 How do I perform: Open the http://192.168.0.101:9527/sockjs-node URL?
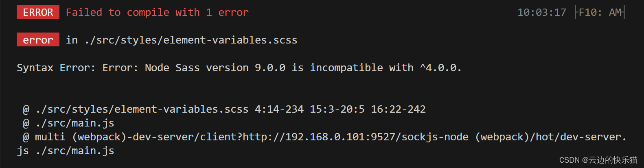pyautogui.click(x=355, y=137)
